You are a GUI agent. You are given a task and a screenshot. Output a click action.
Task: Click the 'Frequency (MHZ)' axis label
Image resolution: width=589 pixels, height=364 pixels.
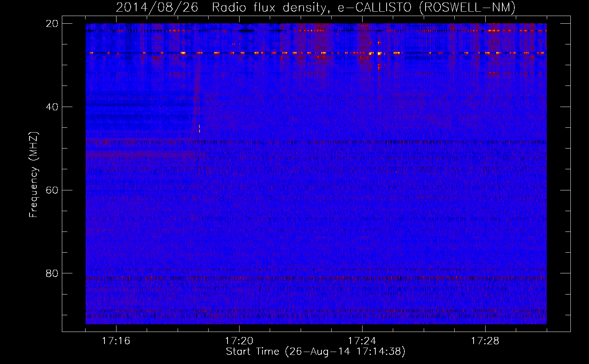[33, 175]
